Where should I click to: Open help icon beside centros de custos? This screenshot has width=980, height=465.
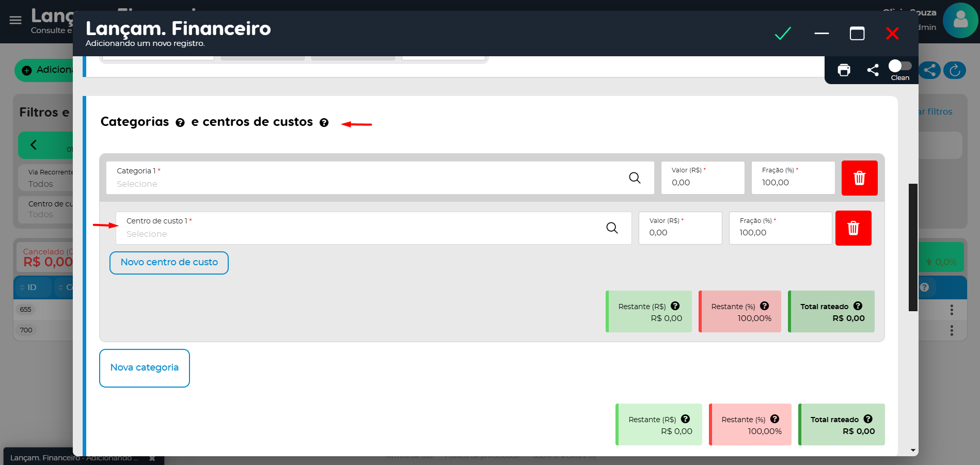click(324, 123)
